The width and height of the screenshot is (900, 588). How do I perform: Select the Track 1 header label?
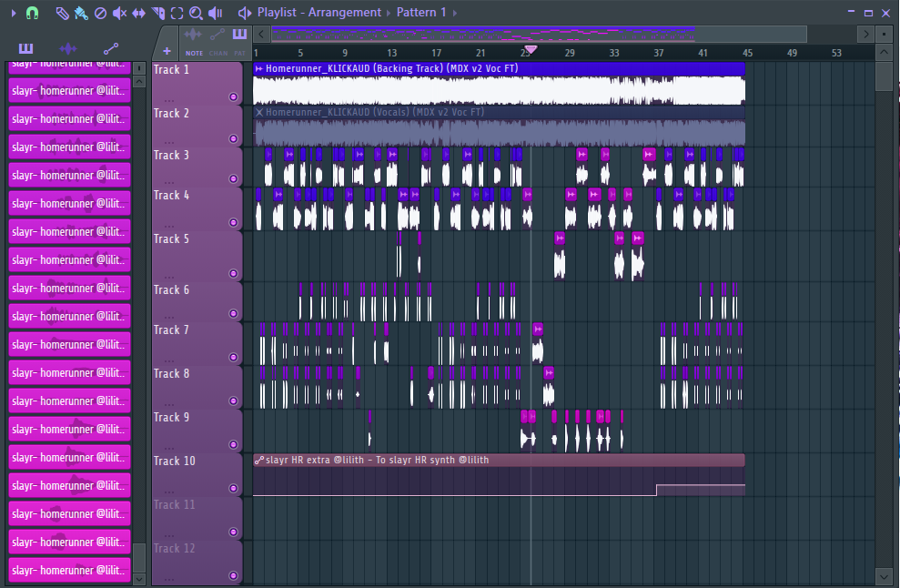171,69
